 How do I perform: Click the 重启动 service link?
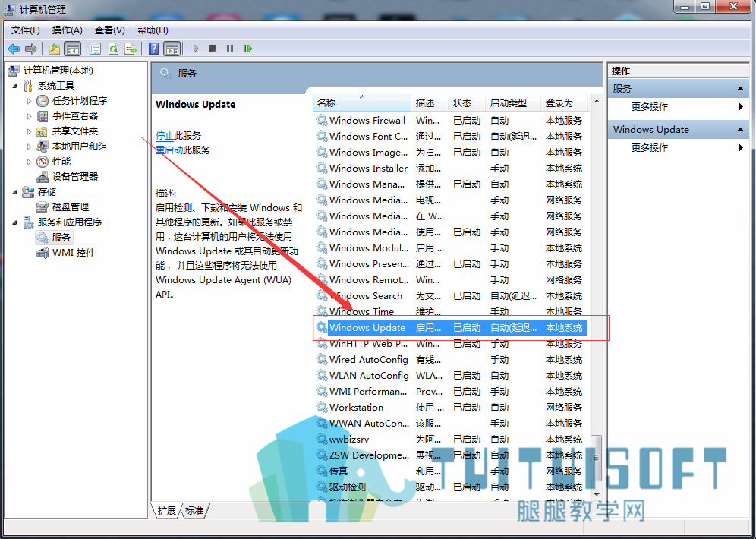[169, 150]
